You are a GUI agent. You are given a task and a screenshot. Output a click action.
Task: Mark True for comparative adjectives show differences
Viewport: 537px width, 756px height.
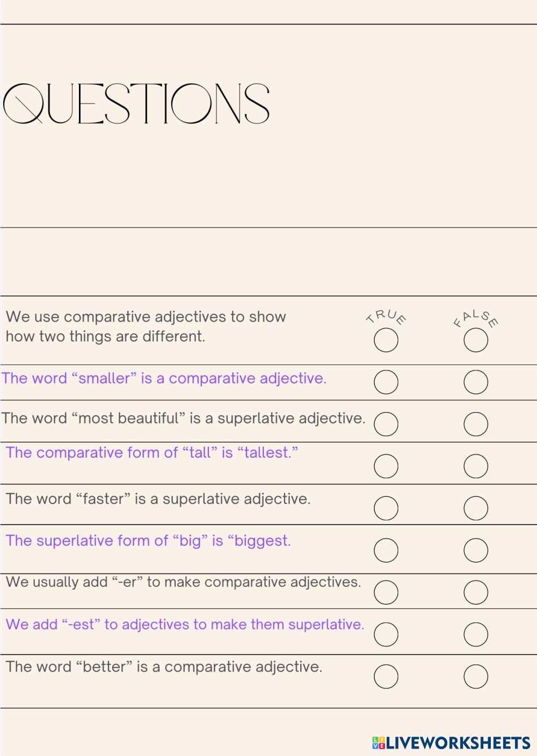(386, 340)
